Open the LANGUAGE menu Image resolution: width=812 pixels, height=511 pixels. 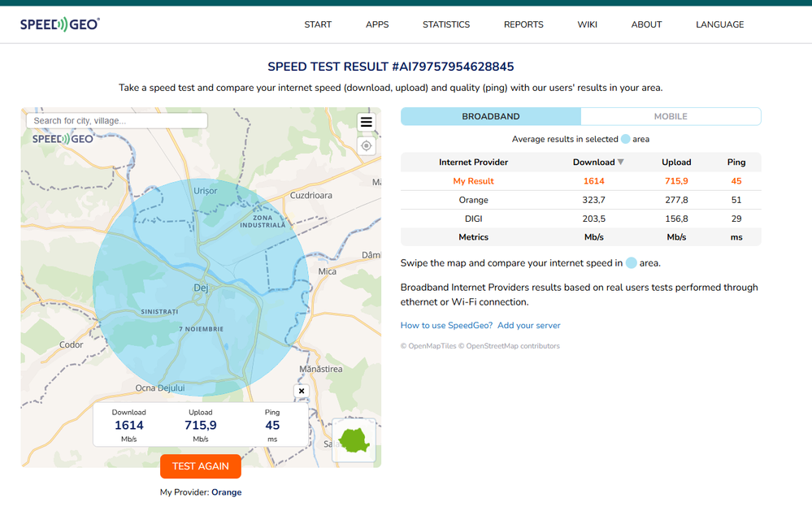[x=720, y=24]
